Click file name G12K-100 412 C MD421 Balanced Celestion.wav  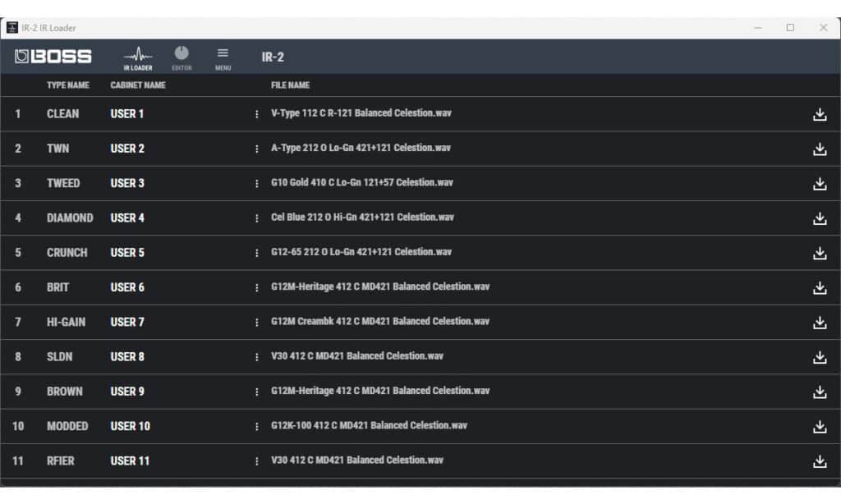pyautogui.click(x=369, y=425)
